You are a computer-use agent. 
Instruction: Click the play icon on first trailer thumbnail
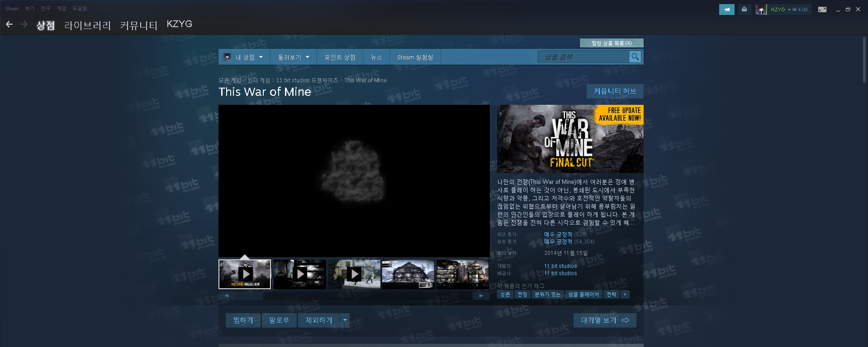tap(245, 274)
